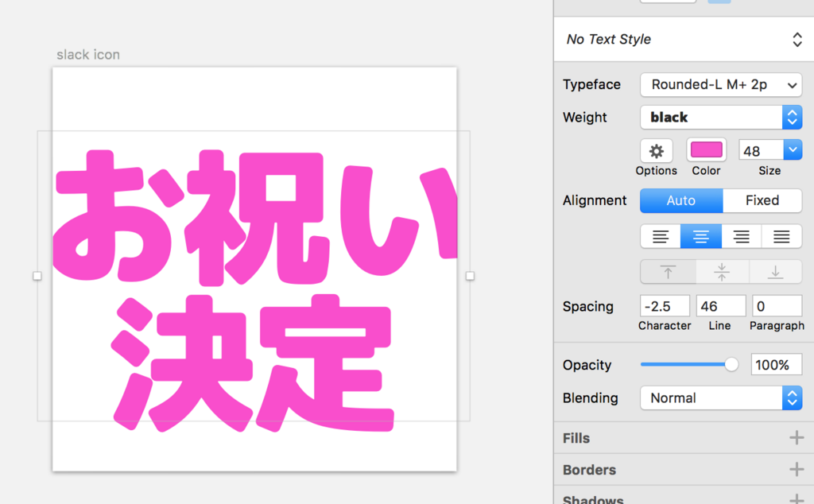814x504 pixels.
Task: Select the slack icon artboard title
Action: click(88, 55)
